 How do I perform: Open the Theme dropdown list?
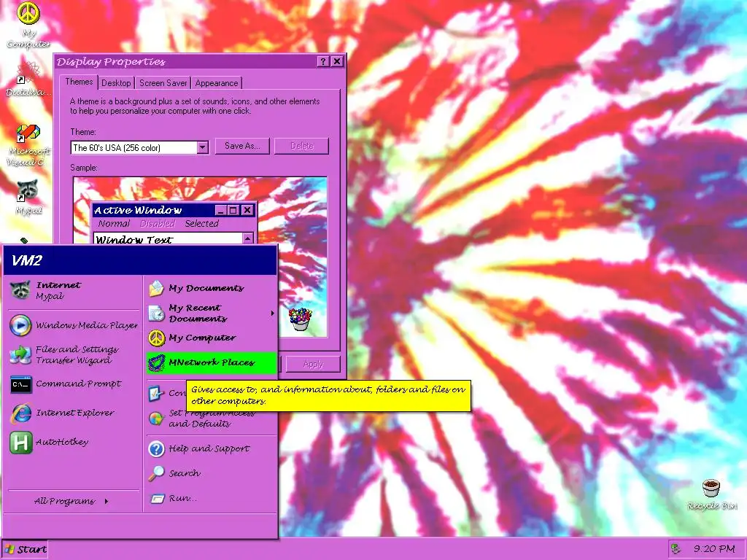coord(203,147)
